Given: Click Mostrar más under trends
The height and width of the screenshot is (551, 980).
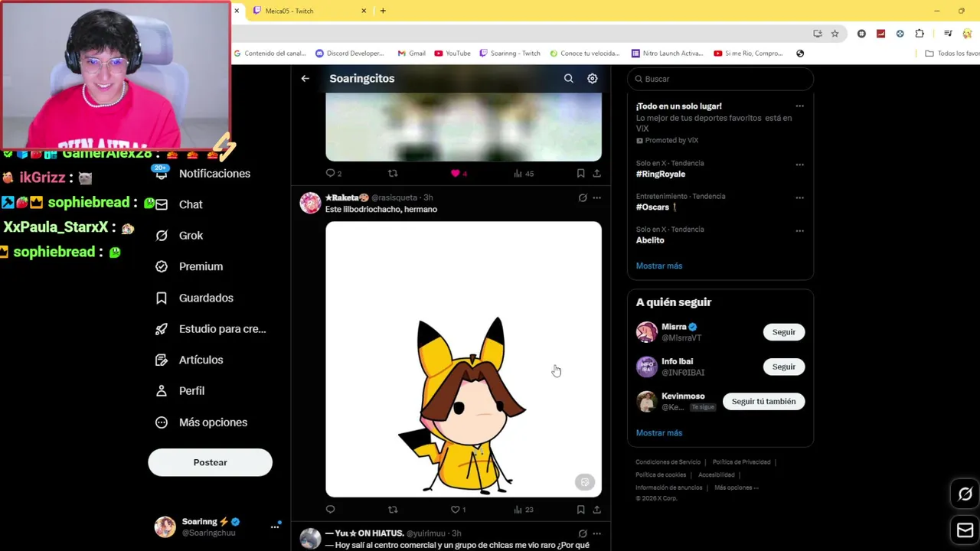Looking at the screenshot, I should [x=658, y=266].
